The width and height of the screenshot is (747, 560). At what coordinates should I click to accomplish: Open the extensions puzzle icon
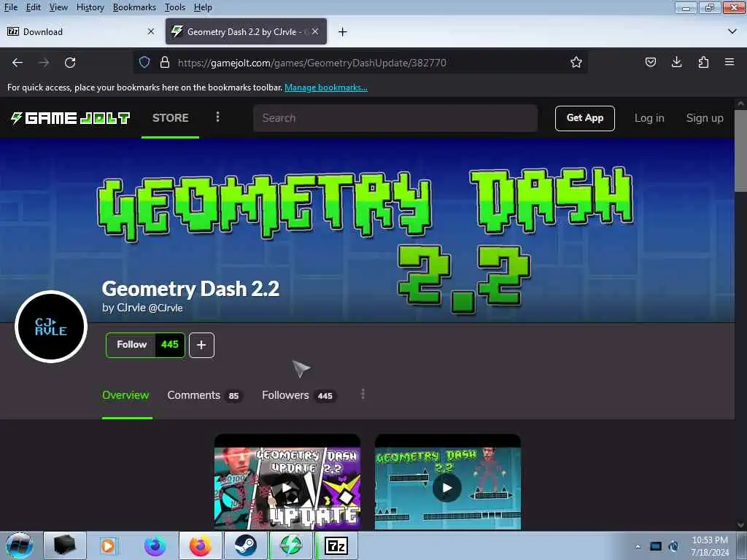[703, 62]
